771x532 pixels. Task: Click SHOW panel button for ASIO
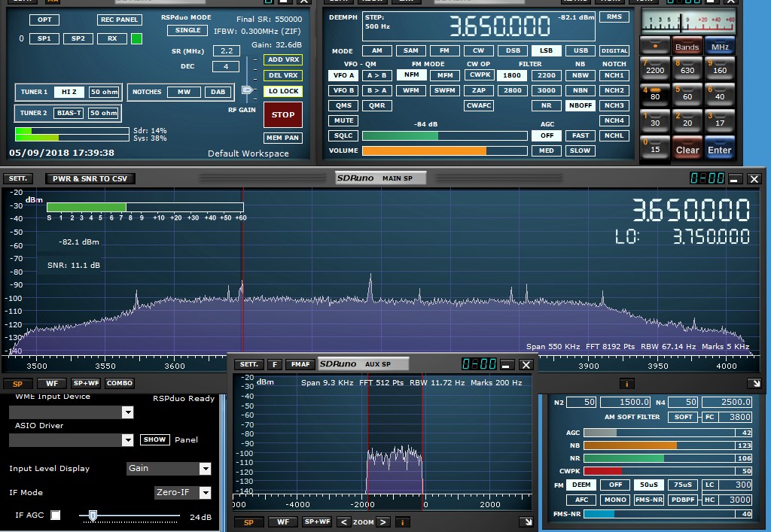click(x=155, y=439)
